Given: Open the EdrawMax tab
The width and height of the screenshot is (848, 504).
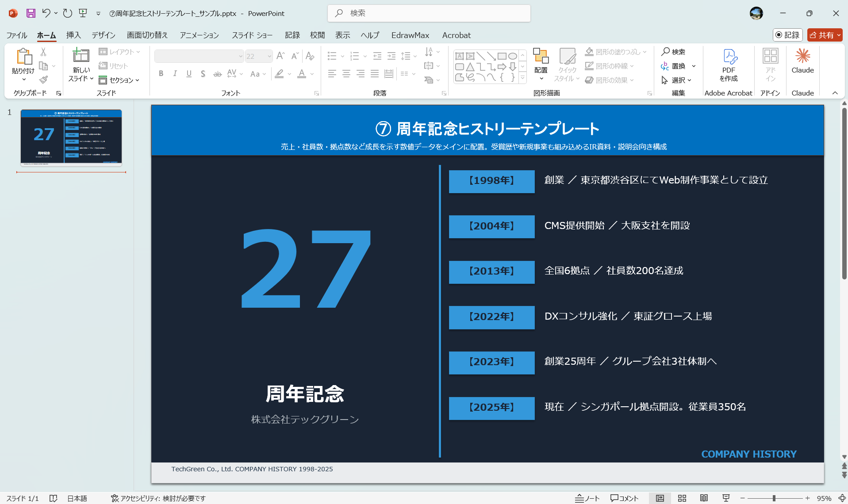Looking at the screenshot, I should coord(410,35).
